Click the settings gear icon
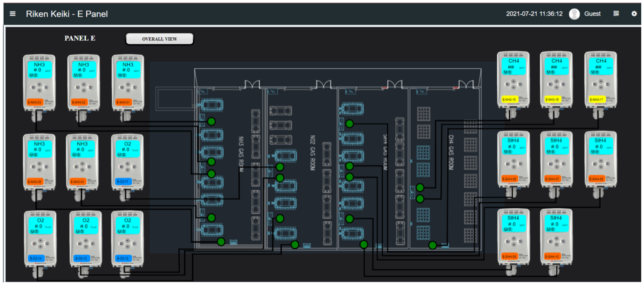Viewport: 644px width, 284px height. point(634,14)
